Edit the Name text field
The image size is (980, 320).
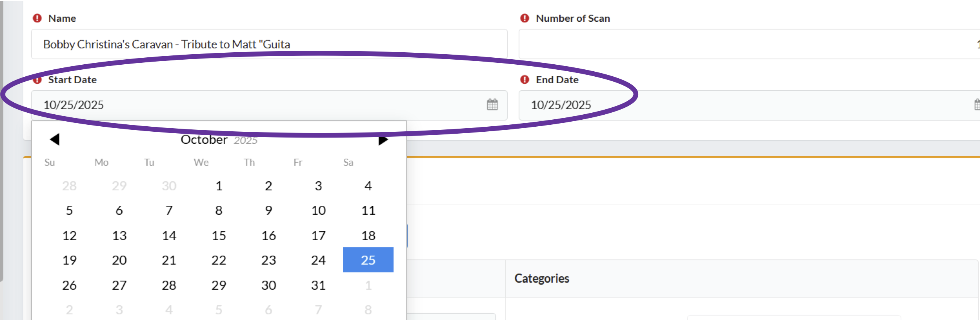269,44
